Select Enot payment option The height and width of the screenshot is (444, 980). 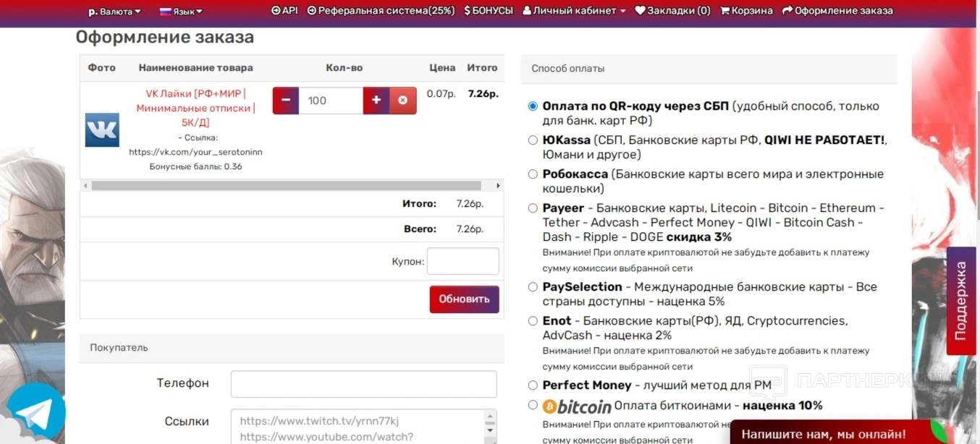pos(533,321)
